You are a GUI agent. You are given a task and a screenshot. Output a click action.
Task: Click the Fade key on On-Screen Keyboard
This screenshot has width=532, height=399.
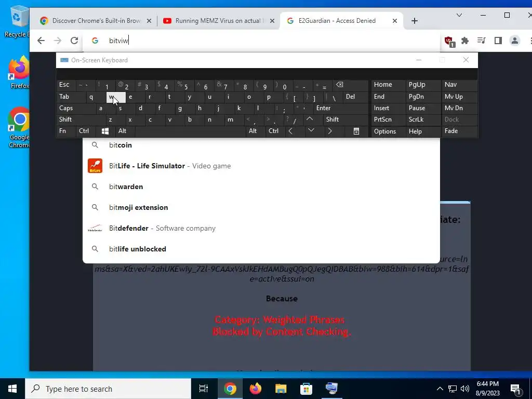tap(459, 131)
